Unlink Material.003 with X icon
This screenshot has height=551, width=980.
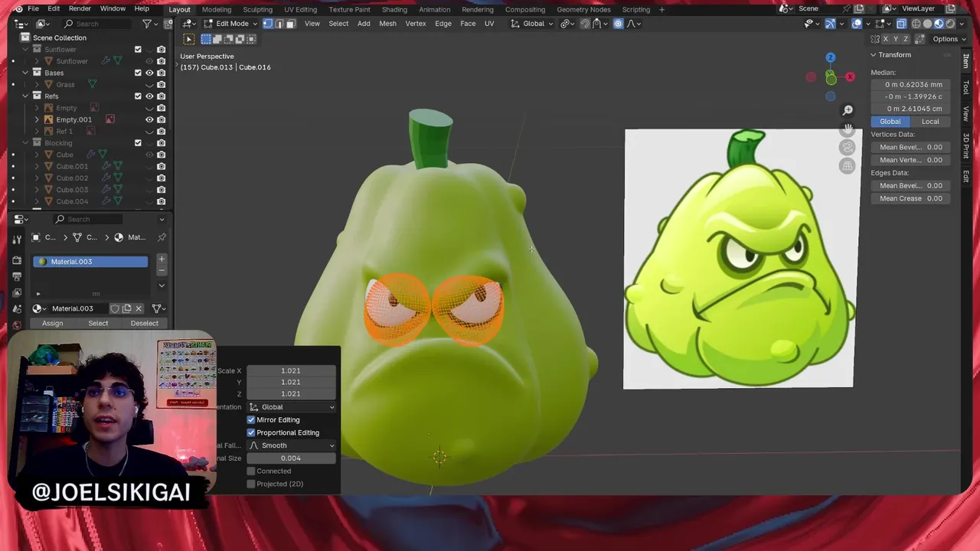[x=139, y=308]
